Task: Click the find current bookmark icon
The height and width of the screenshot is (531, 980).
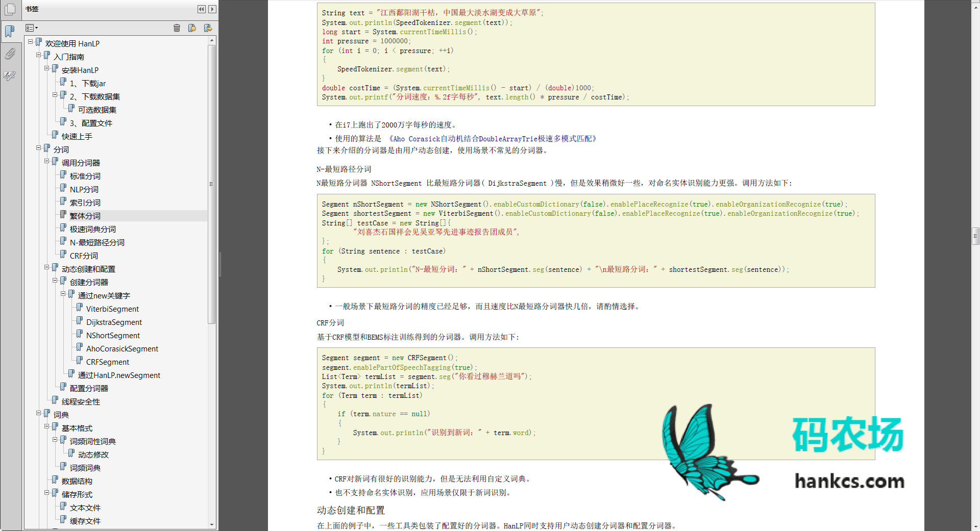Action: pyautogui.click(x=208, y=28)
